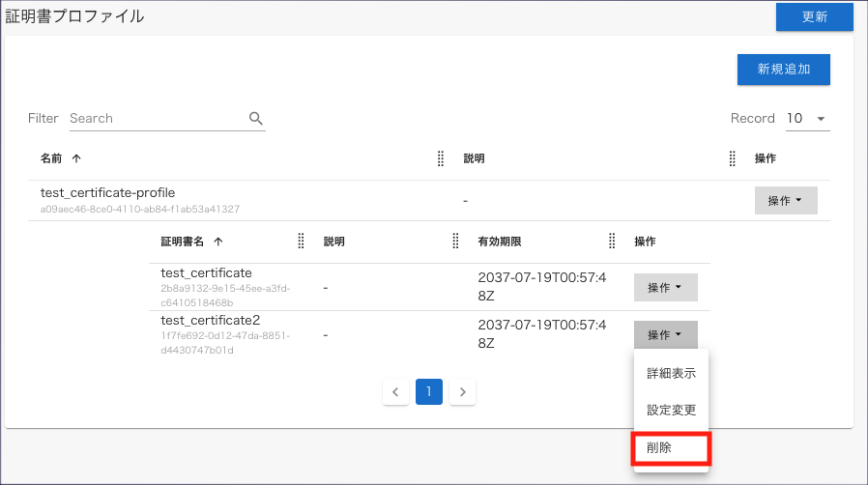Grab the column handle beside 名前 column
The image size is (868, 485).
point(441,158)
